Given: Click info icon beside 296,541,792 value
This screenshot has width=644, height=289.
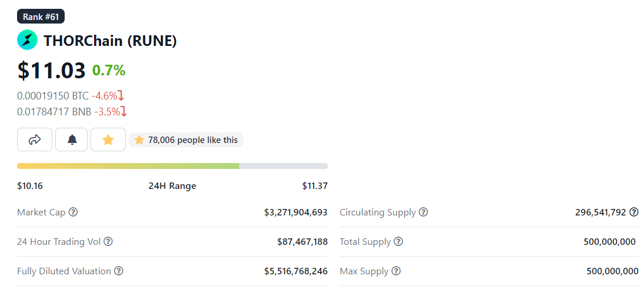Looking at the screenshot, I should (x=634, y=212).
